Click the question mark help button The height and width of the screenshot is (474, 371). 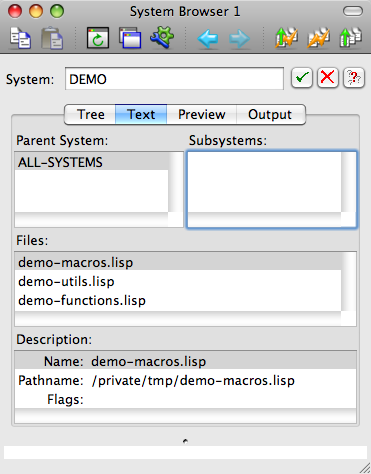point(354,78)
